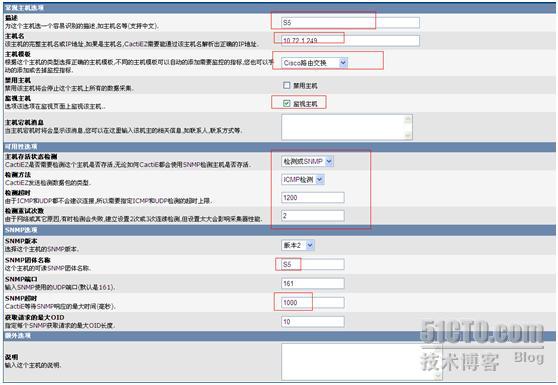Click the maximum OID field showing 10

313,322
